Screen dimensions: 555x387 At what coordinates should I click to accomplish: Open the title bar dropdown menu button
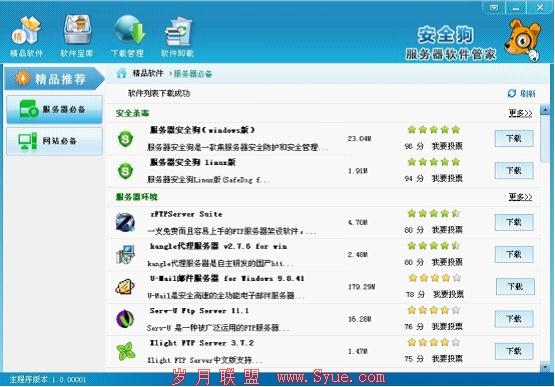coord(494,7)
